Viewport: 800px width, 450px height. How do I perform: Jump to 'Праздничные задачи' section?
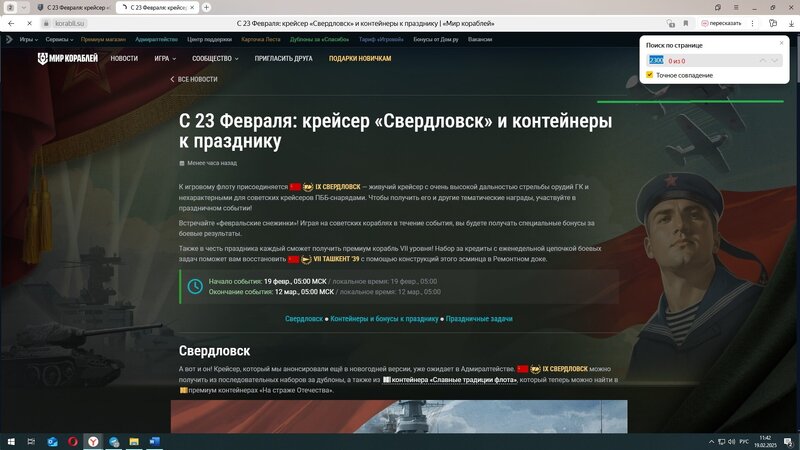[x=479, y=319]
